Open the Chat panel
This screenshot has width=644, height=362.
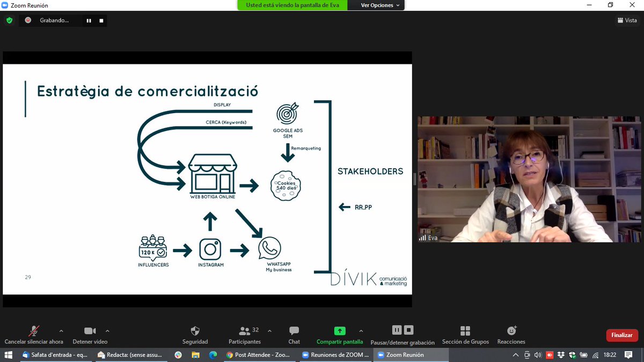tap(294, 334)
